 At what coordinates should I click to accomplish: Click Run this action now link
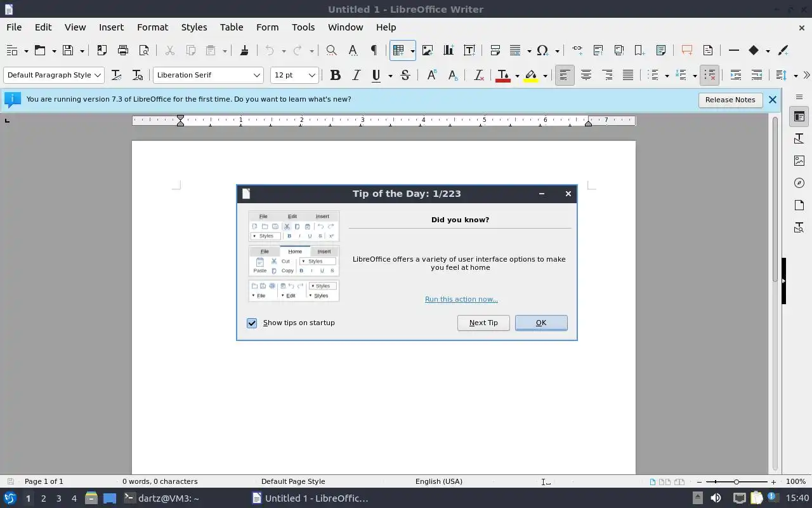point(461,299)
